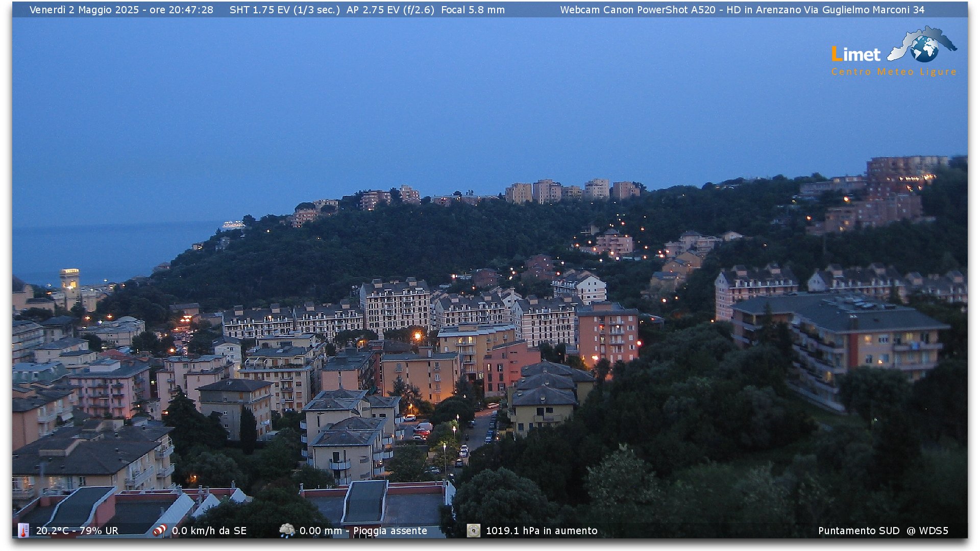Click the windsock wind speed icon
Screen dimensions: 980x551
[x=160, y=531]
